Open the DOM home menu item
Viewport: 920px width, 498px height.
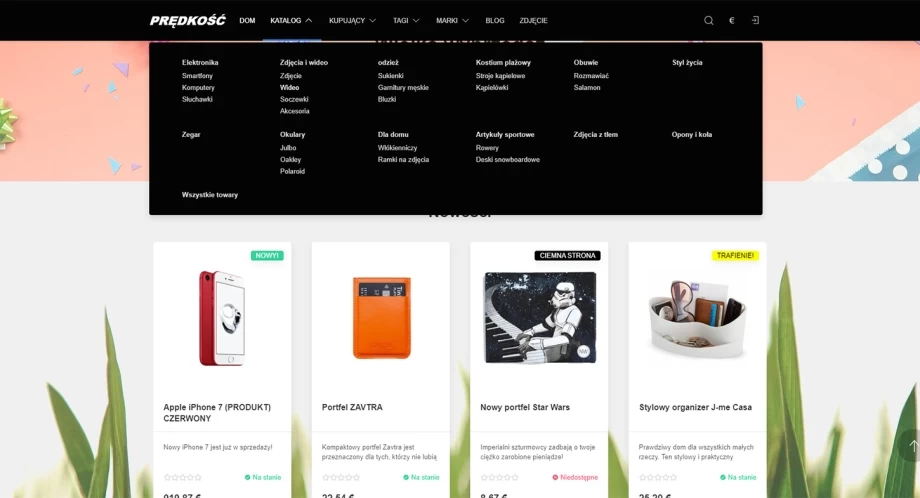pyautogui.click(x=247, y=20)
